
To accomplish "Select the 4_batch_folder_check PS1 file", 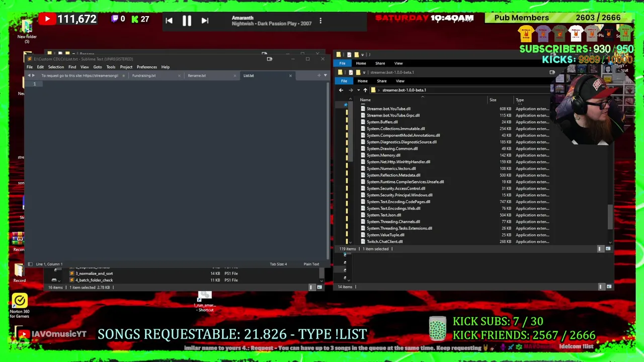I will pyautogui.click(x=94, y=280).
